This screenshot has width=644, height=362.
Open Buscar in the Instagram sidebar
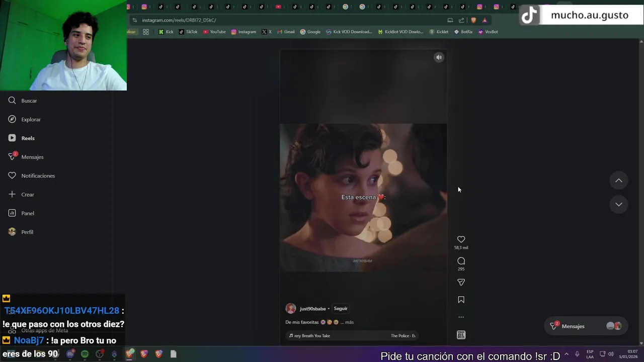click(23, 101)
